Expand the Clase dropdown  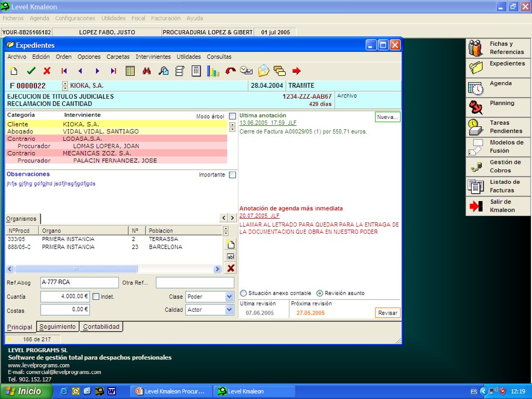pos(229,297)
